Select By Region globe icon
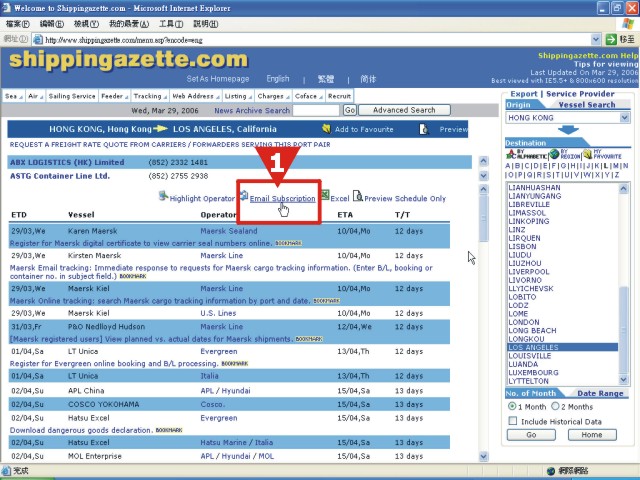This screenshot has width=640, height=480. click(x=554, y=154)
